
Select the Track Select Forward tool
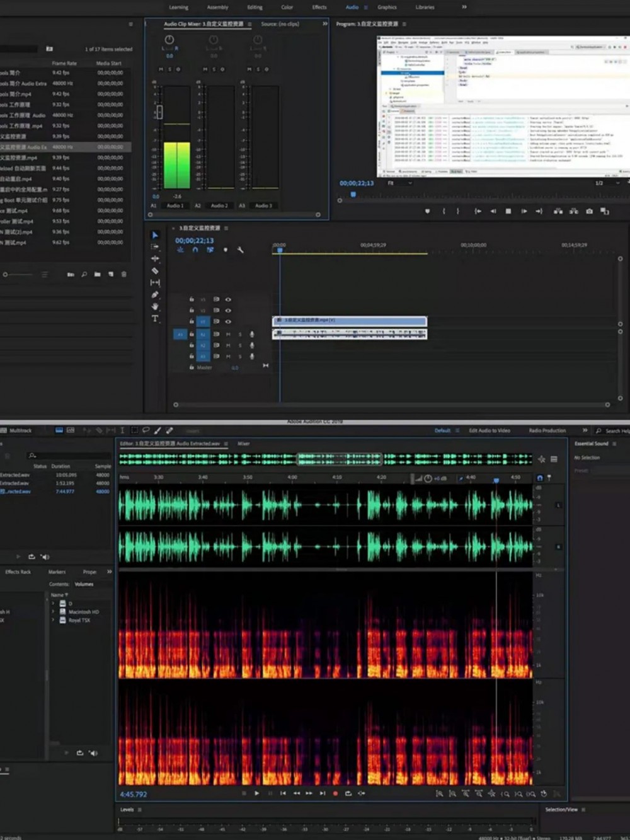click(x=155, y=247)
